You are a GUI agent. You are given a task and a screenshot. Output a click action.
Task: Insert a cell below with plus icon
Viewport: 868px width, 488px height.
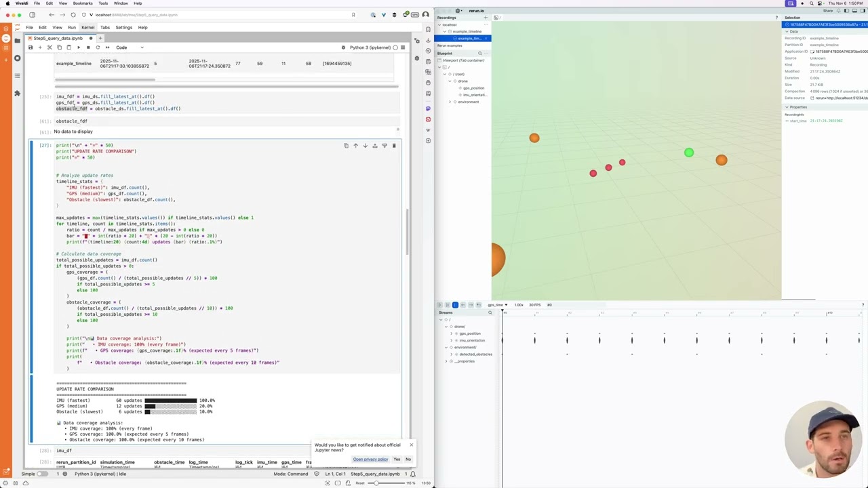40,47
